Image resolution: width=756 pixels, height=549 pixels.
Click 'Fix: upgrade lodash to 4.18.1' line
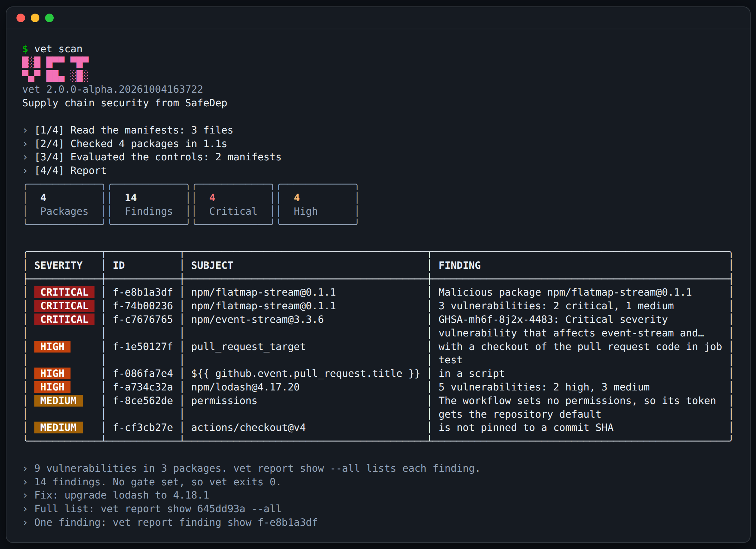click(x=122, y=495)
